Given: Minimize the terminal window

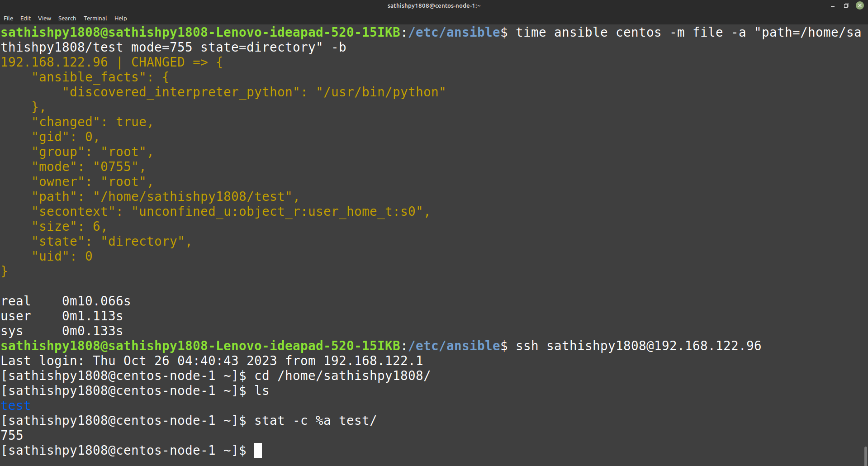Looking at the screenshot, I should (832, 6).
